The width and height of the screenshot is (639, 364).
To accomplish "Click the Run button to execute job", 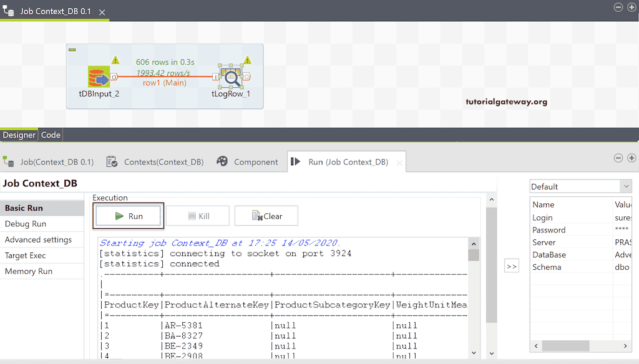I will pos(129,216).
